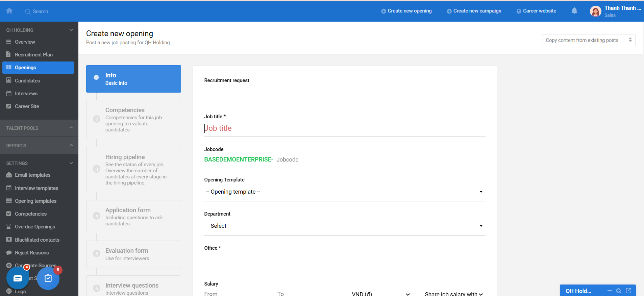Click the Opening templates grid icon
This screenshot has height=296, width=644.
click(9, 201)
